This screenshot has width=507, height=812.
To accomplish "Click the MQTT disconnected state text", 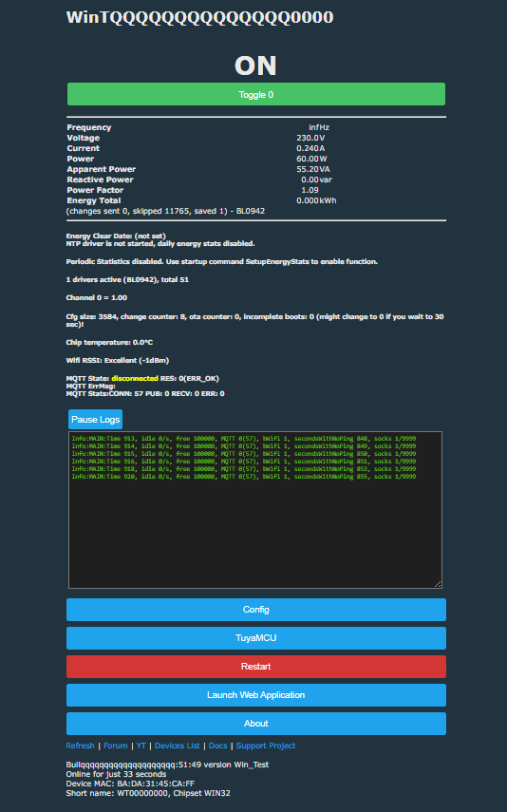I will click(x=135, y=379).
